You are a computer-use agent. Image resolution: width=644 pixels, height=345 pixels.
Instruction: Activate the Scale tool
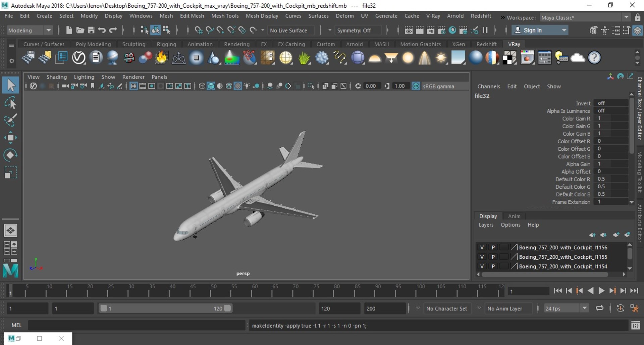pyautogui.click(x=11, y=172)
